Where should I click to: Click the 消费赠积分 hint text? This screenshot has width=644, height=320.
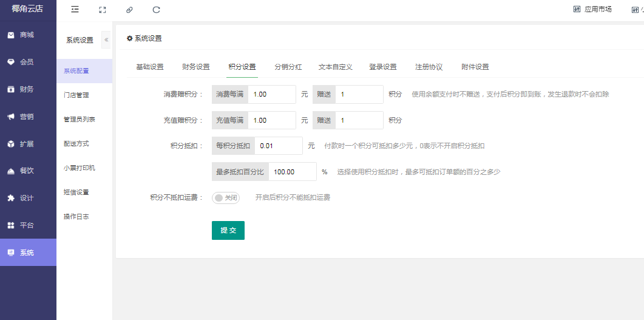510,95
